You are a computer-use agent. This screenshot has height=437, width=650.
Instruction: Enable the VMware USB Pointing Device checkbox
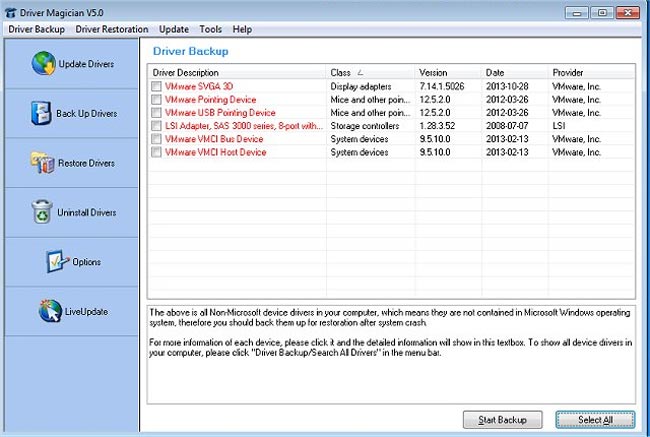pyautogui.click(x=156, y=113)
